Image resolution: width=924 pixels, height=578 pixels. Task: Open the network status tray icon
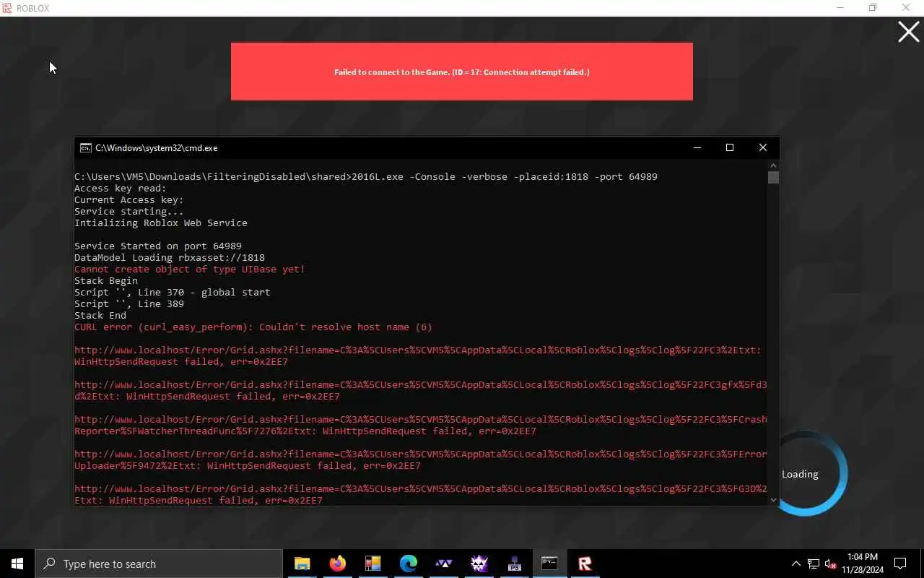(814, 564)
